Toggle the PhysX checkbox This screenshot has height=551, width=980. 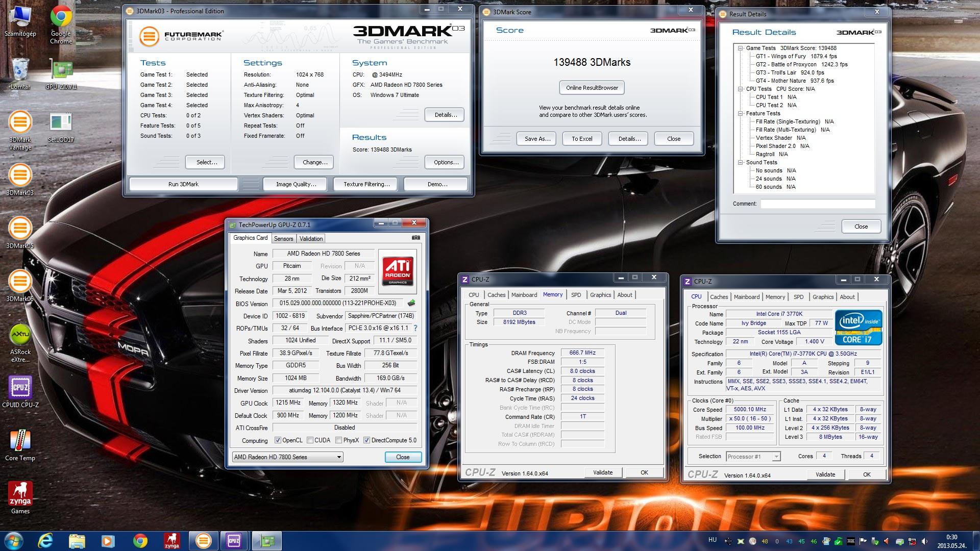click(338, 440)
